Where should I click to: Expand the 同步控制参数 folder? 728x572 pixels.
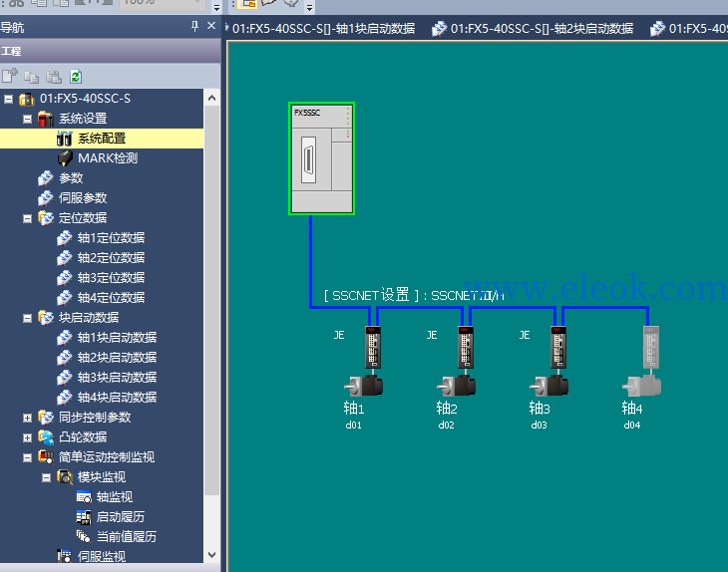(27, 418)
